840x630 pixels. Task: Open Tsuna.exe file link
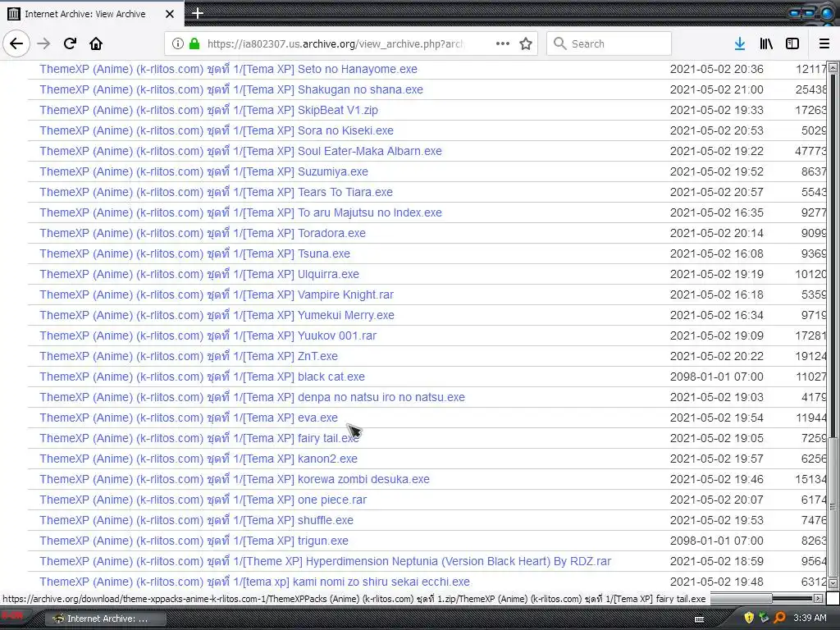tap(195, 253)
